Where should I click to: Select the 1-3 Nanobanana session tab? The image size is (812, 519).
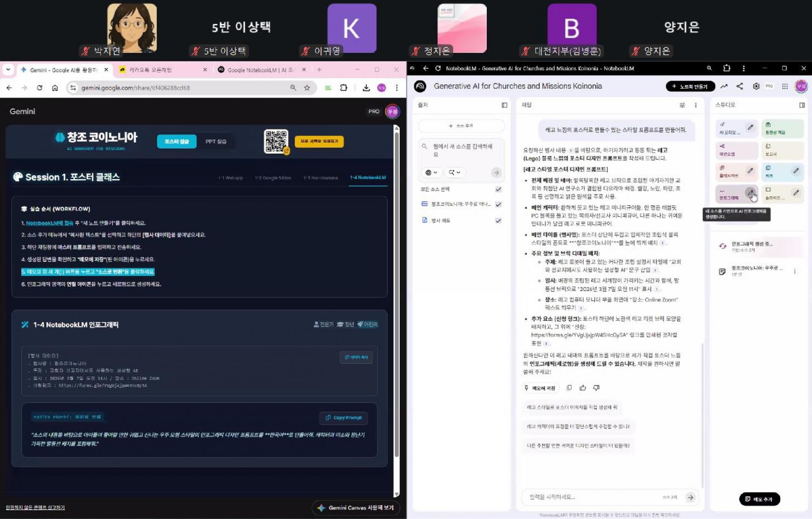pos(321,178)
